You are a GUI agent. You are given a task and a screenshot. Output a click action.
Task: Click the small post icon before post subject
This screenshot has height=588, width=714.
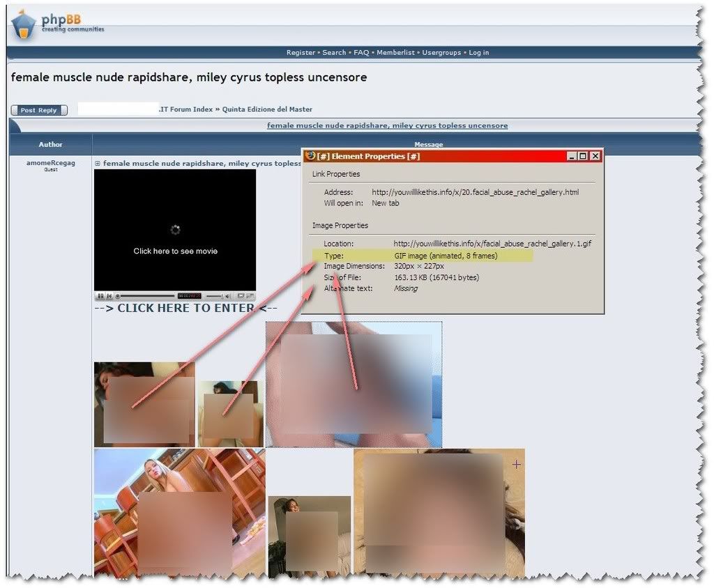(x=98, y=164)
